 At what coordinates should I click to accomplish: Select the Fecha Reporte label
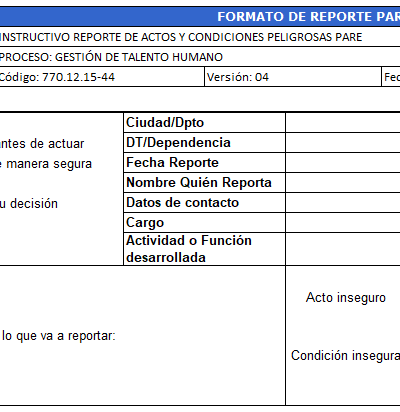tap(172, 163)
